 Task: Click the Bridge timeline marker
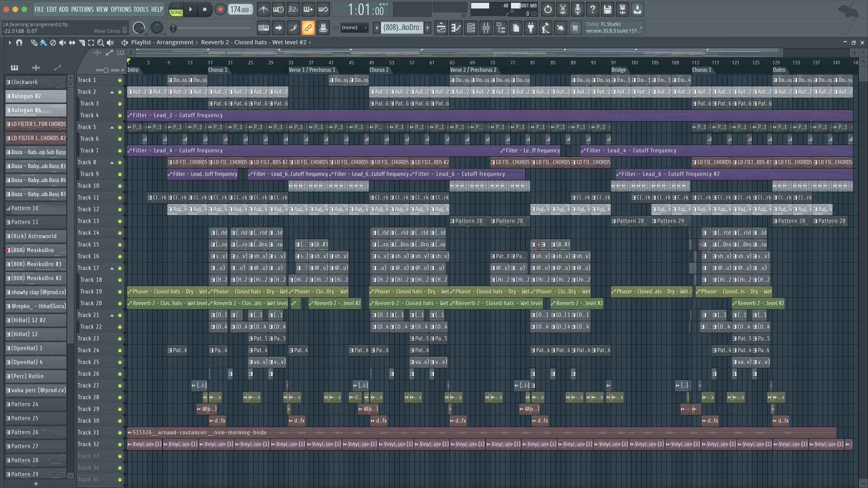coord(619,70)
